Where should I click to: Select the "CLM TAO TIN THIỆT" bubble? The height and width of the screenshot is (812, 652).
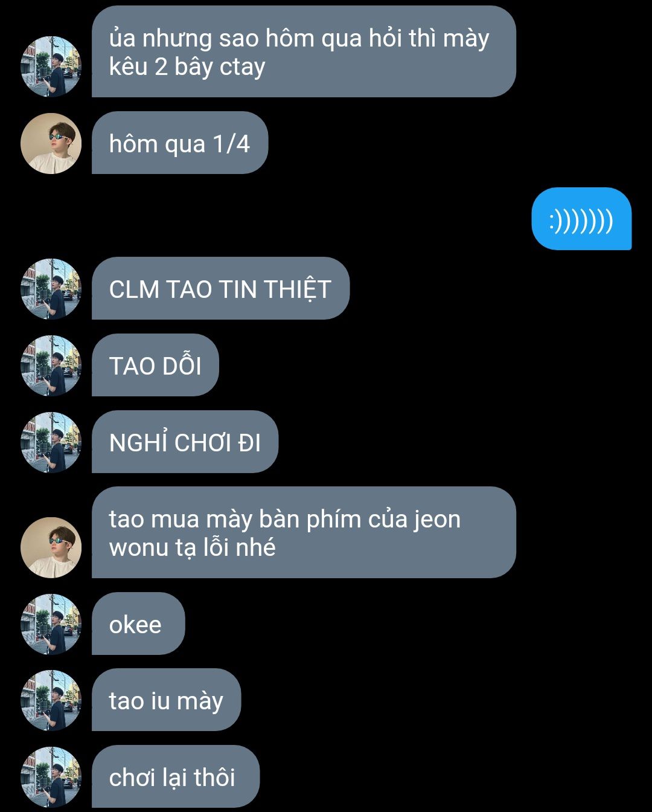pos(220,288)
